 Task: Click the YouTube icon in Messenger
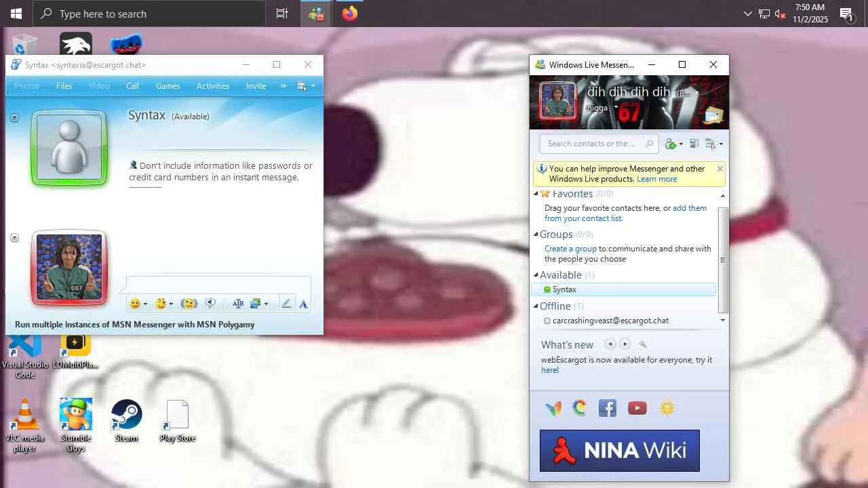[637, 408]
